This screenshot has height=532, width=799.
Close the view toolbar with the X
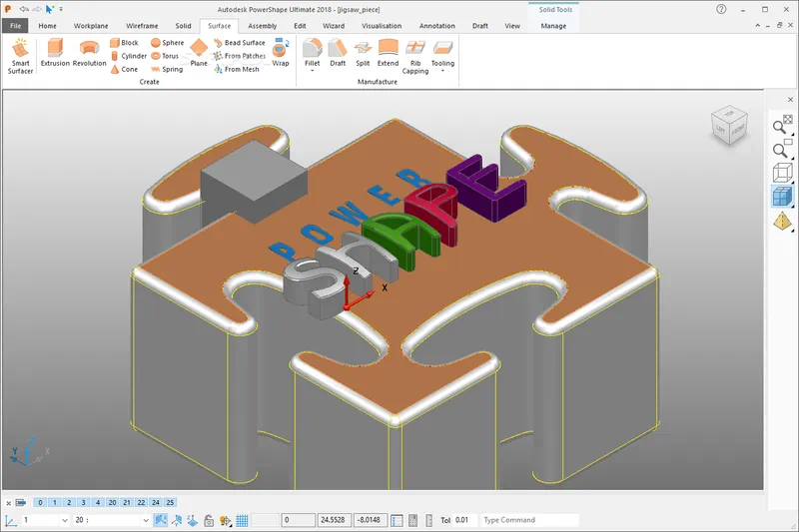point(790,99)
